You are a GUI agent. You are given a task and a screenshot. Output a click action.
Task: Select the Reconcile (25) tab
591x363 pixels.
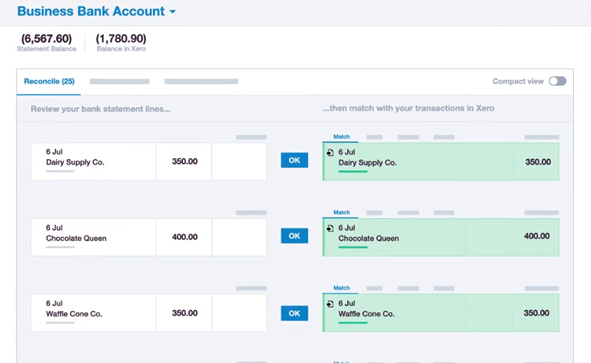49,81
